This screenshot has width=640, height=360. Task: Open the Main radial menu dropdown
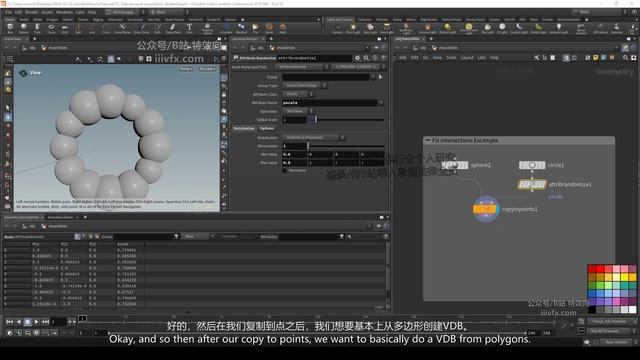click(x=169, y=12)
